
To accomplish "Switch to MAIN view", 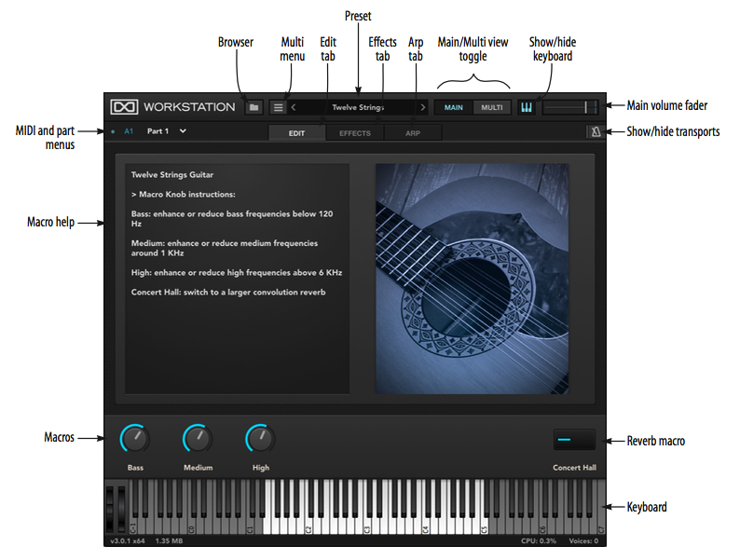I will [454, 107].
